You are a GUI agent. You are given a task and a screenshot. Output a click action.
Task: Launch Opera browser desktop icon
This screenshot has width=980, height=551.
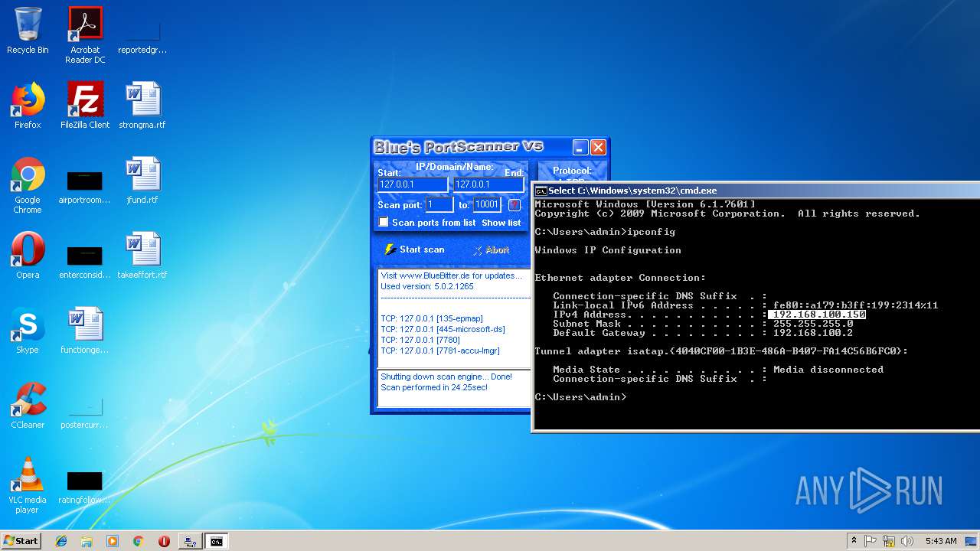(28, 256)
